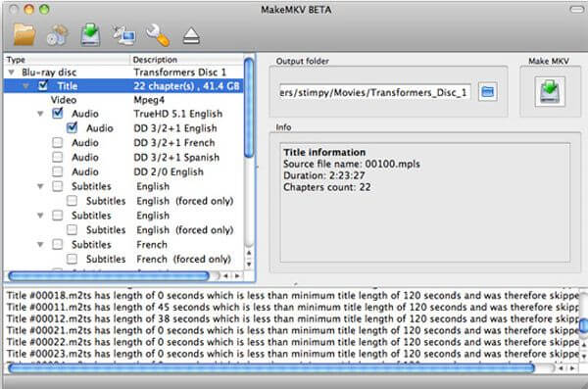Enable DD 3/2+1 French audio

point(58,142)
